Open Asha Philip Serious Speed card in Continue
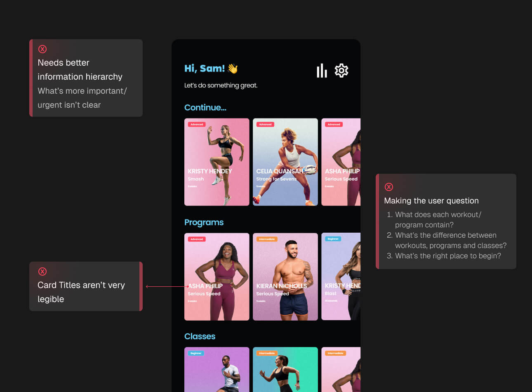532x392 pixels. (341, 162)
